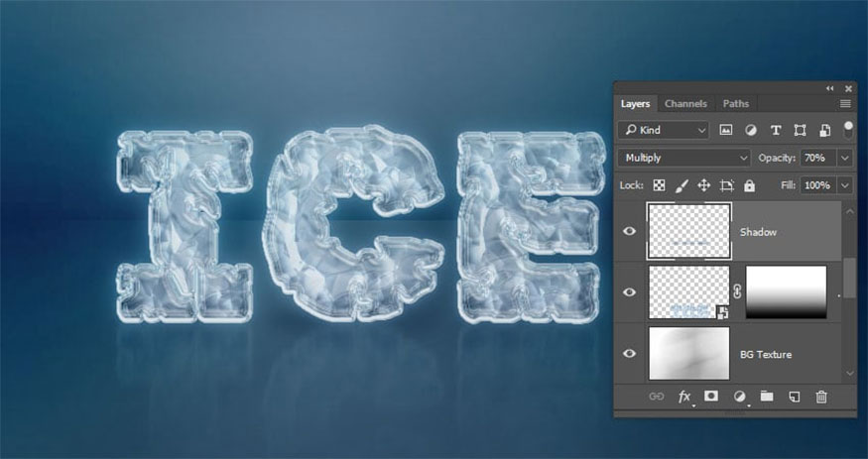868x459 pixels.
Task: Collapse the panel with double arrows
Action: point(829,88)
